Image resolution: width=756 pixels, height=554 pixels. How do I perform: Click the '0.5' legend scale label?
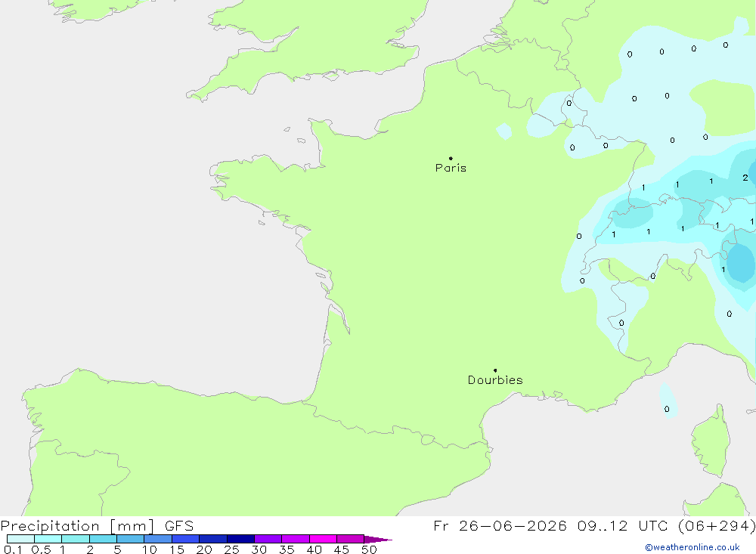pos(41,549)
